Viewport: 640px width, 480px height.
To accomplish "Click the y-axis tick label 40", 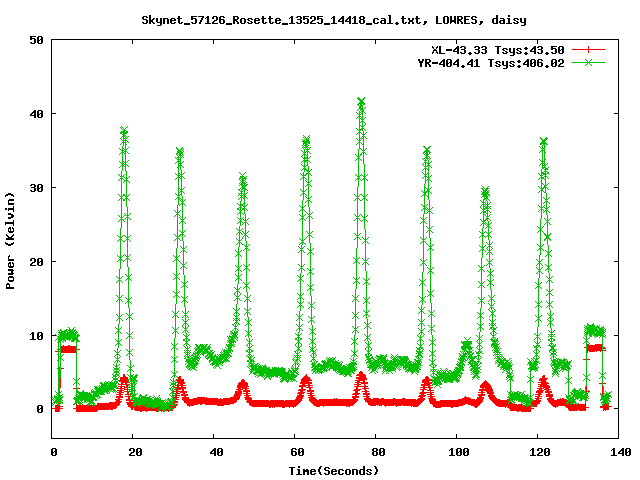I will click(36, 114).
